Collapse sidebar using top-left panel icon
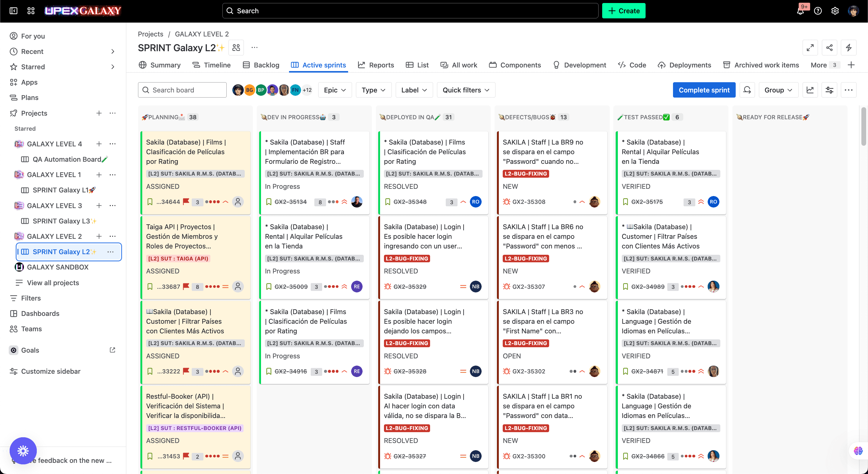Screen dimensions: 868x474 [14, 11]
